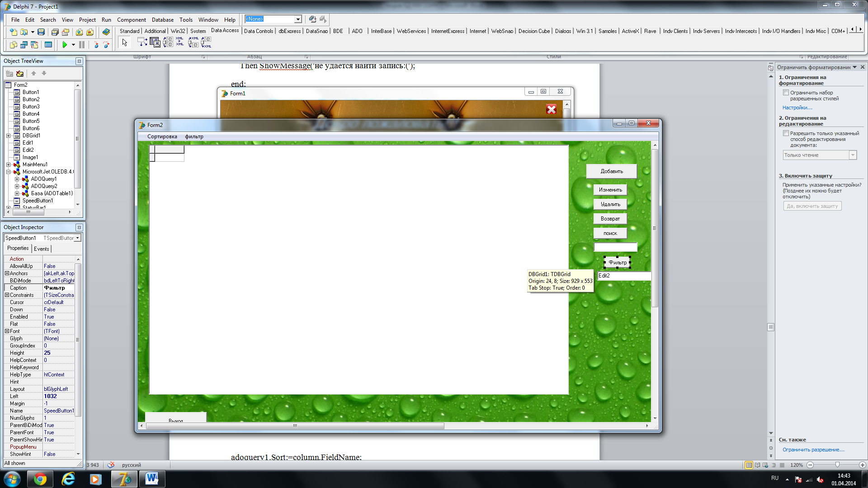Expand the База (ADOTable1) node
This screenshot has width=868, height=488.
pos(17,194)
